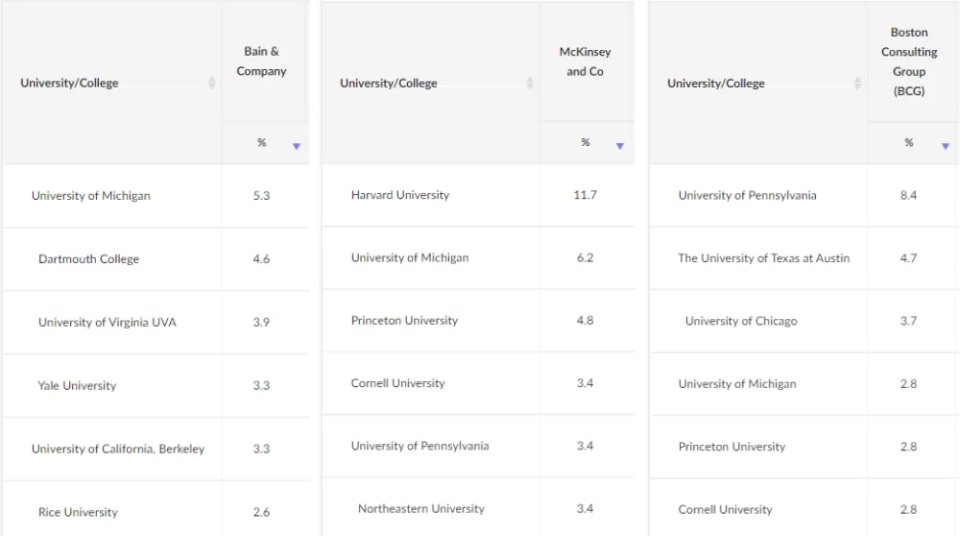Select the Bain & Company column header
The image size is (960, 536).
click(262, 61)
